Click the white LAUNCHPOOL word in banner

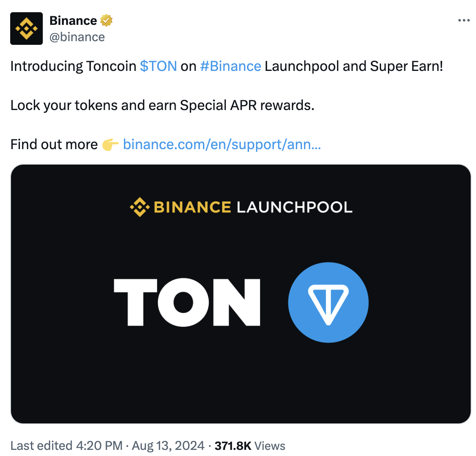294,207
